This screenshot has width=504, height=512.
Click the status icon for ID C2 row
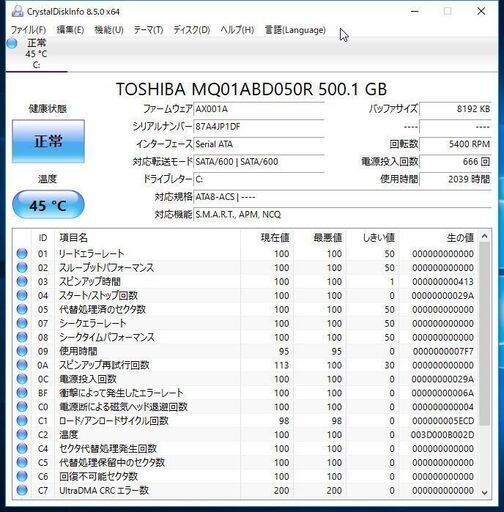click(22, 435)
